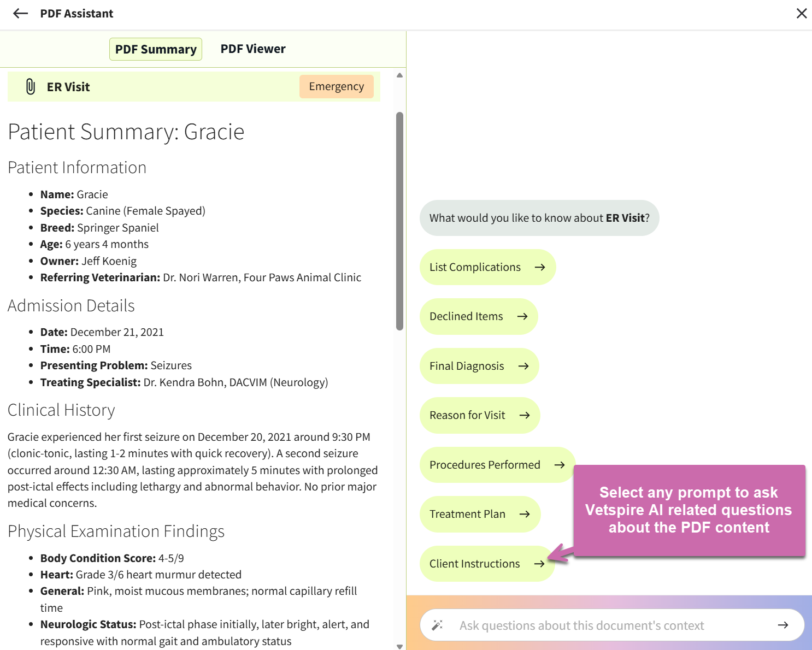
Task: Click the back arrow beside PDF Assistant
Action: pos(20,13)
